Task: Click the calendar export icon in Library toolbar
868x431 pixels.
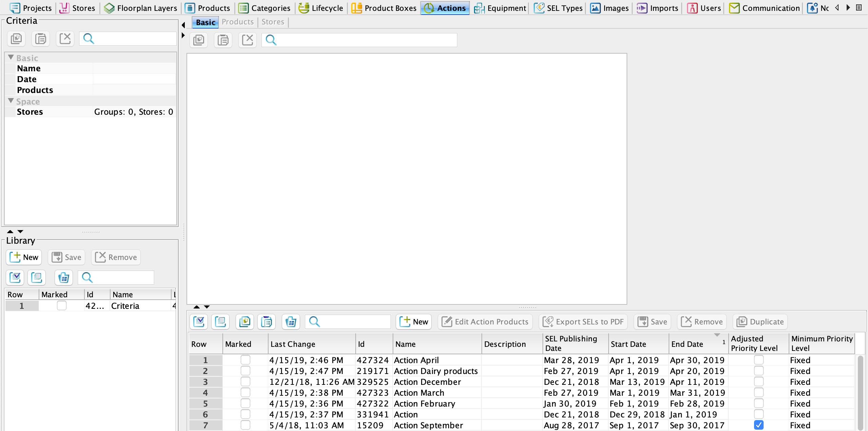Action: 63,278
